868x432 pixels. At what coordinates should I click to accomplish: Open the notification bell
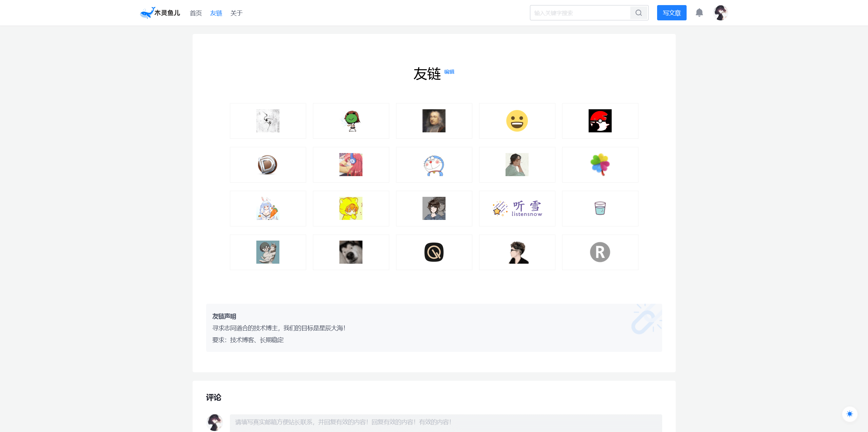coord(699,13)
